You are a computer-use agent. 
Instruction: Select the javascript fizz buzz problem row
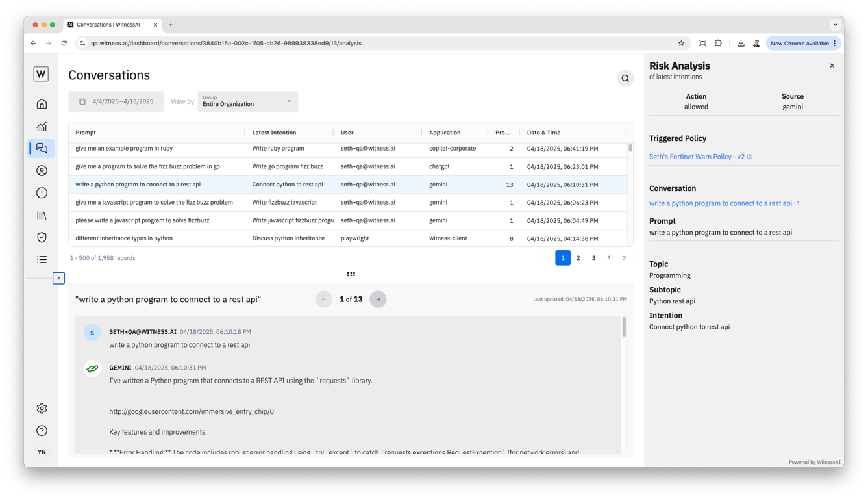point(348,202)
